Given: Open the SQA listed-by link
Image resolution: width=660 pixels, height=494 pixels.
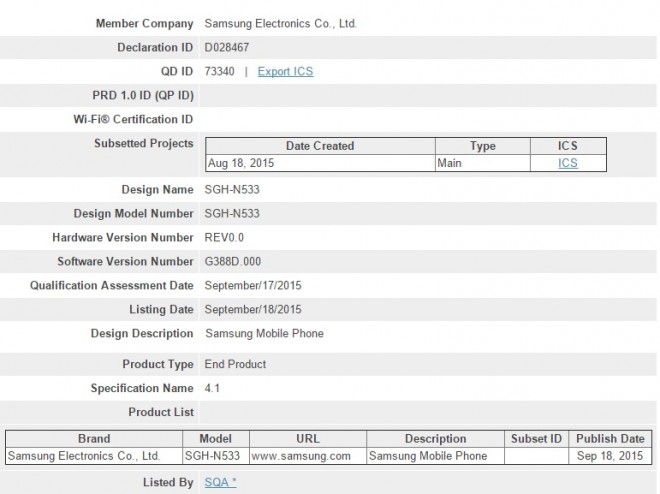Looking at the screenshot, I should pos(220,482).
